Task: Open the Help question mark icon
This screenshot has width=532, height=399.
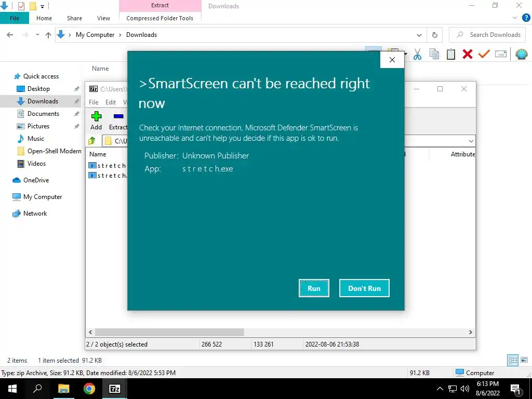Action: tap(526, 18)
